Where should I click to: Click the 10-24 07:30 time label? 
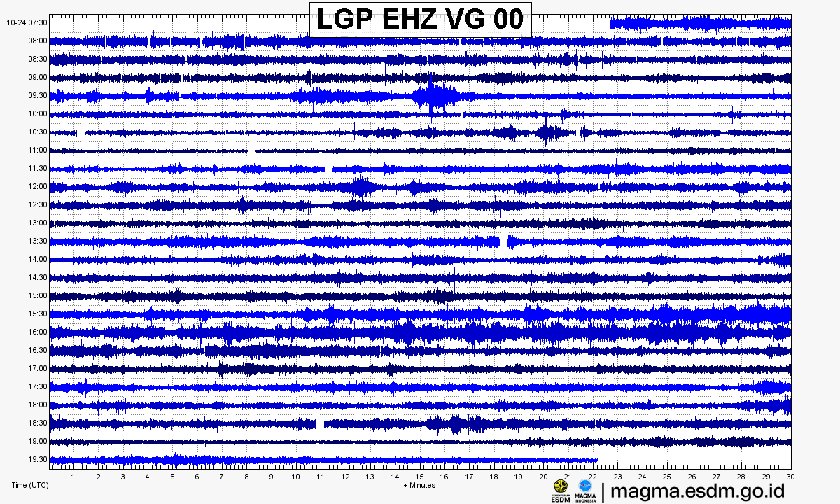[27, 22]
